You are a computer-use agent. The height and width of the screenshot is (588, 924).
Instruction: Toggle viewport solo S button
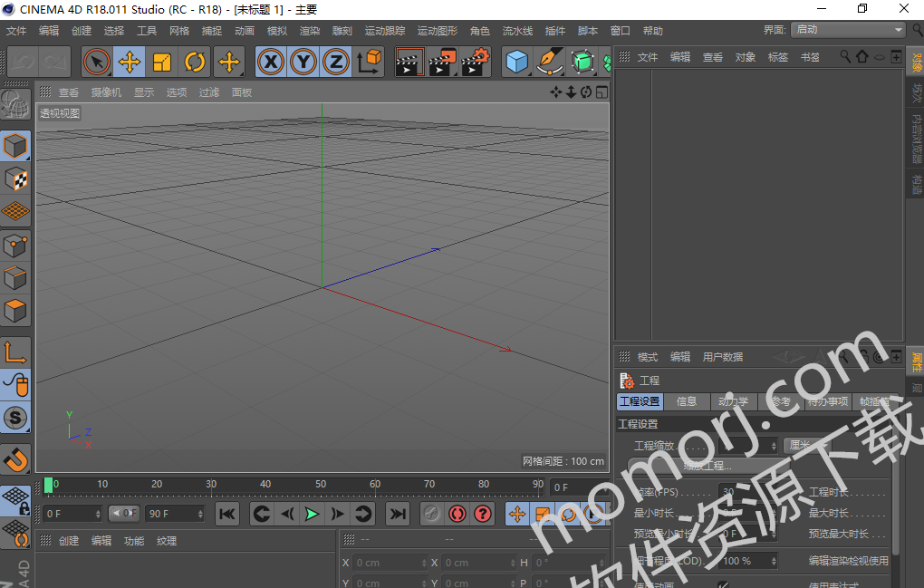[x=15, y=418]
